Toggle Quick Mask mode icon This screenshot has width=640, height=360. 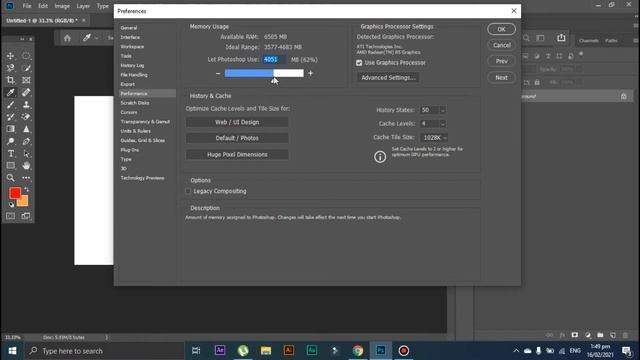pos(11,216)
